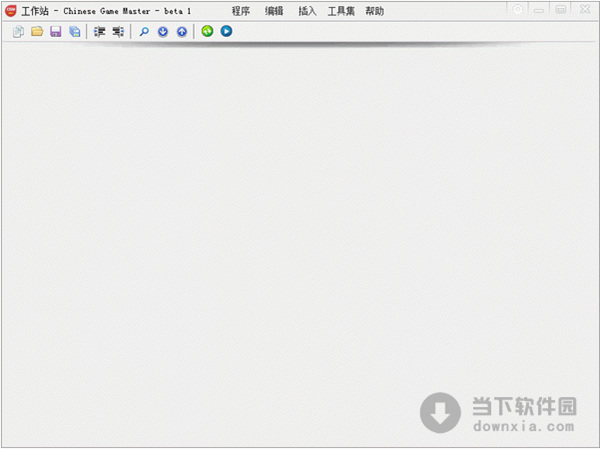600x450 pixels.
Task: Minimize the Chinese Game Master window
Action: [539, 10]
